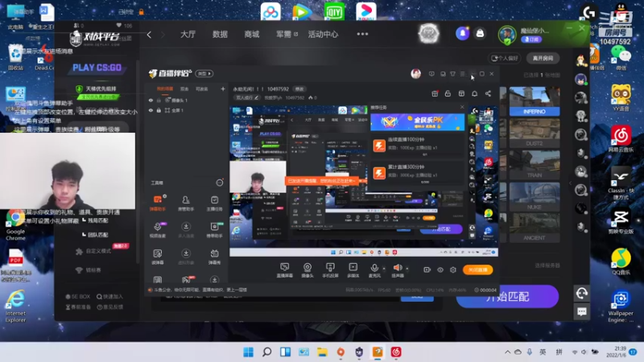This screenshot has height=362, width=644.
Task: Open the 弹幕秀 tool
Action: (214, 257)
